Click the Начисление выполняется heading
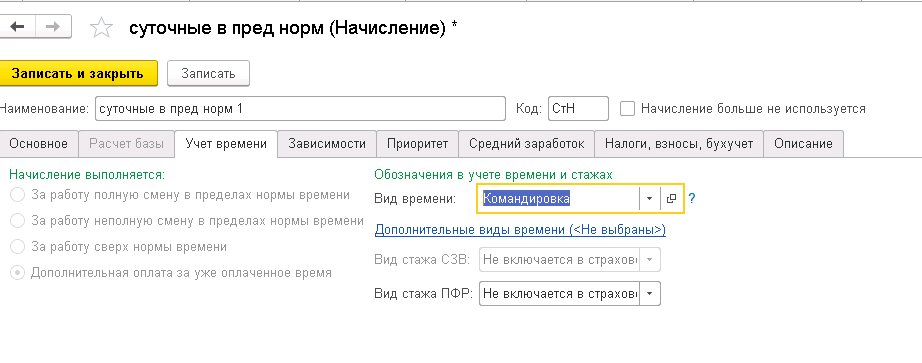The image size is (922, 363). (87, 174)
